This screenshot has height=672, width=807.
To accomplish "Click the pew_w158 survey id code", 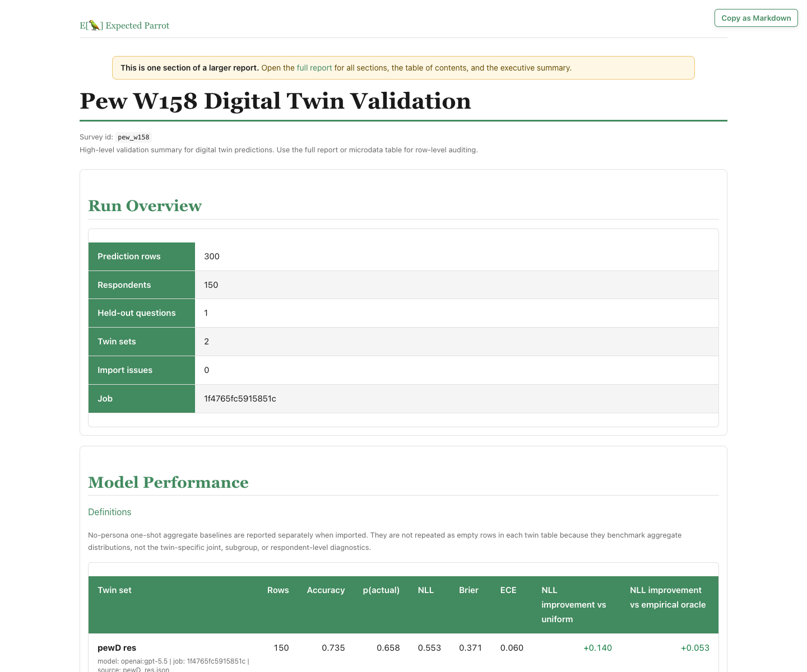I will tap(133, 137).
